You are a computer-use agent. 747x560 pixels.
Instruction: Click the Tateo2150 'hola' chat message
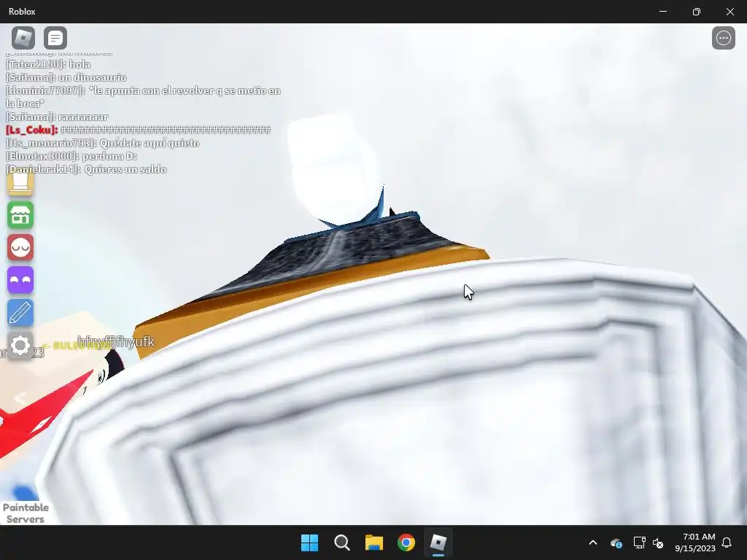[x=48, y=64]
